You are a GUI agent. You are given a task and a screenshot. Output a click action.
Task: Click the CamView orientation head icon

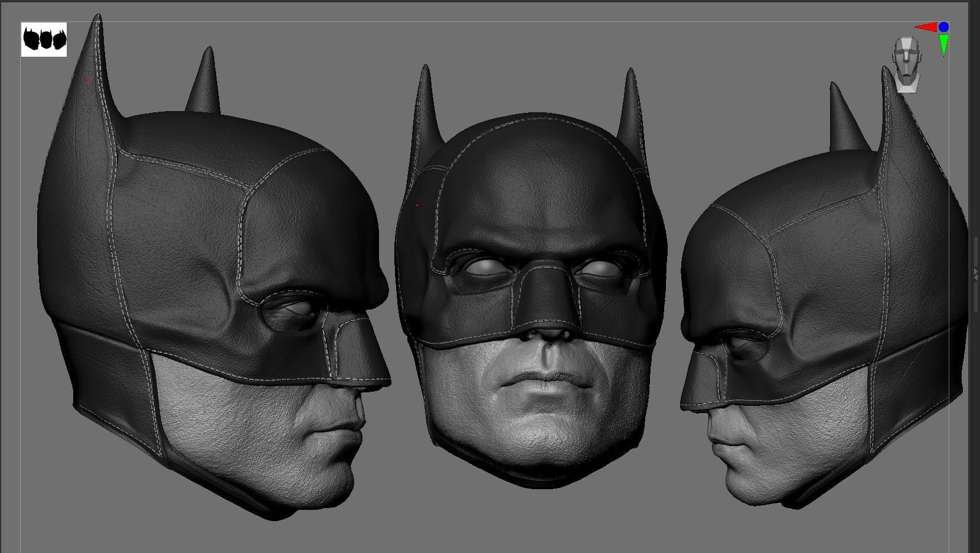tap(906, 64)
